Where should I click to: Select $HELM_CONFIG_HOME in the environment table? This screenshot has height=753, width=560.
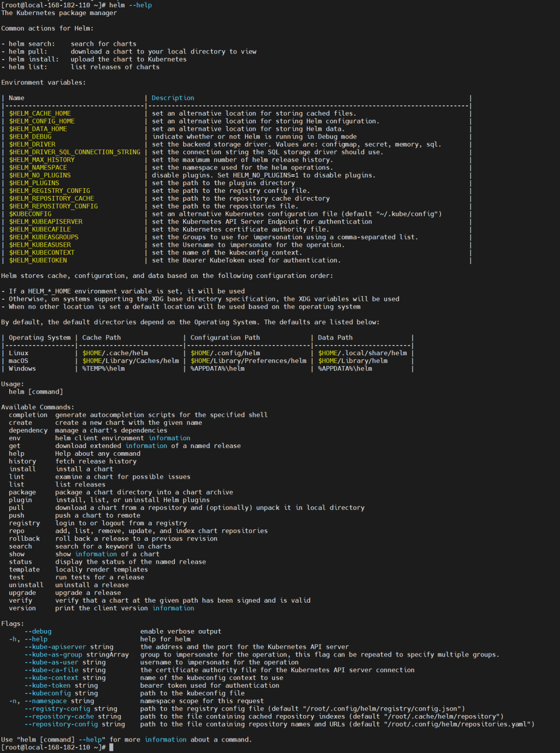coord(42,121)
